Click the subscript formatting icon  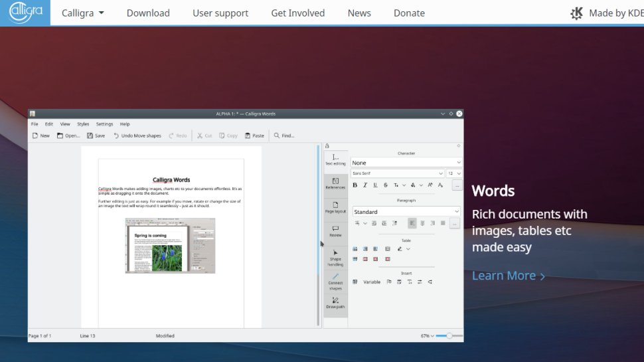point(440,185)
